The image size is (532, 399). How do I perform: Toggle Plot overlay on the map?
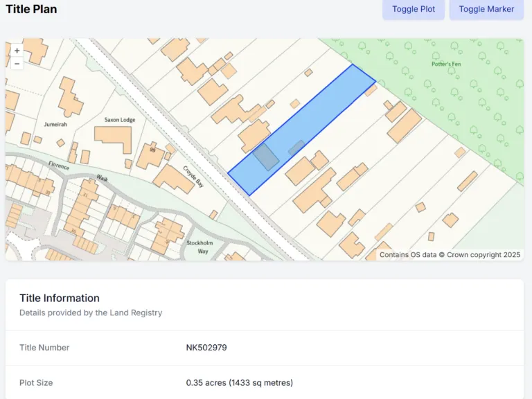pyautogui.click(x=414, y=9)
